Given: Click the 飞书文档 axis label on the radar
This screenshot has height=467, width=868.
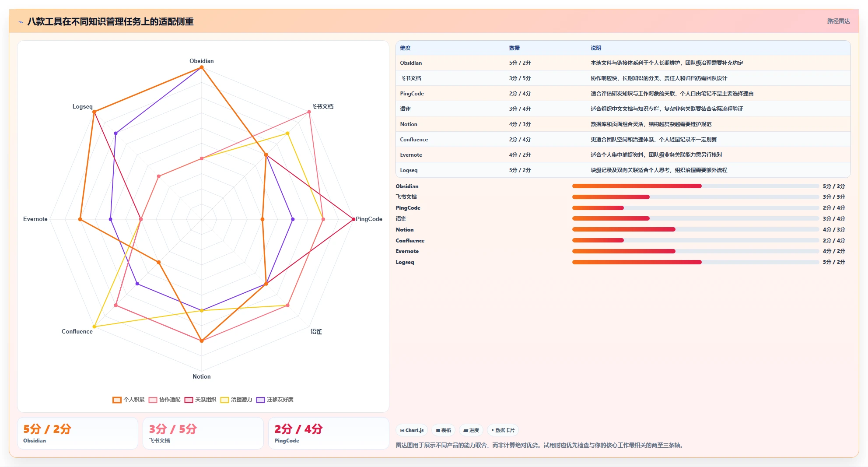Looking at the screenshot, I should (x=322, y=106).
